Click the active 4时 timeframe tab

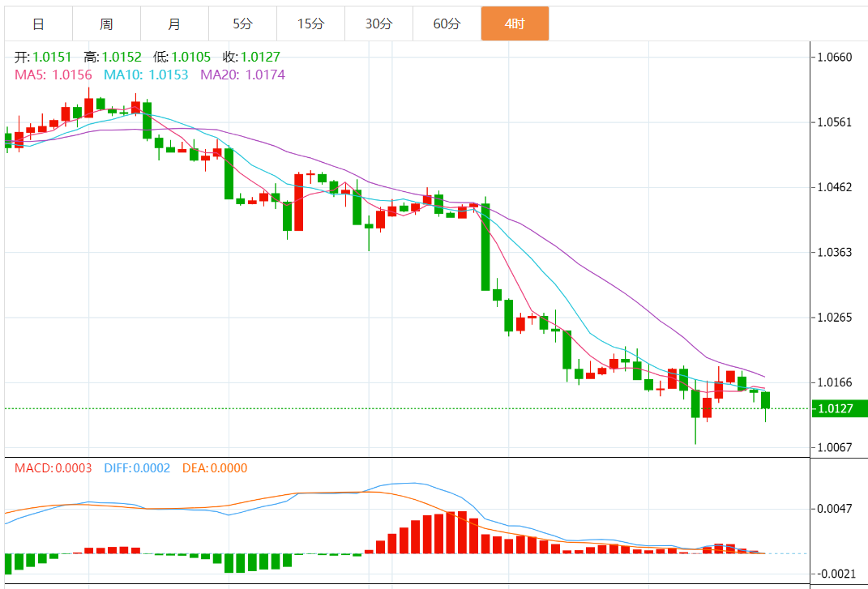pyautogui.click(x=515, y=23)
